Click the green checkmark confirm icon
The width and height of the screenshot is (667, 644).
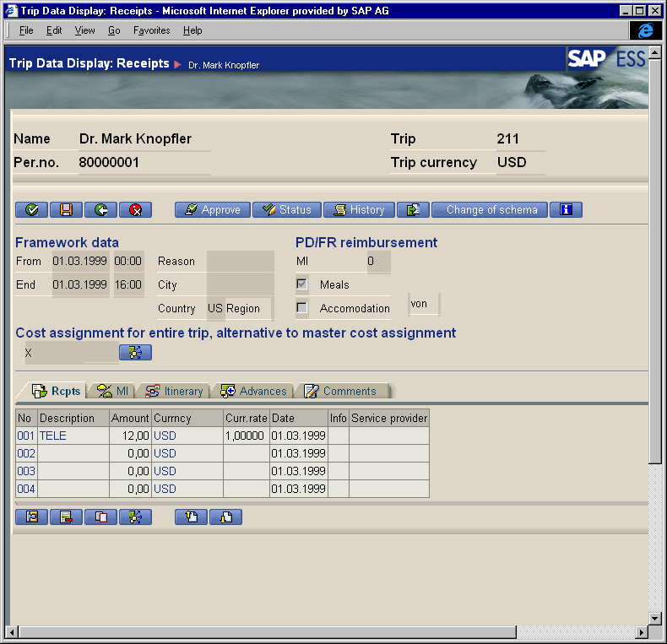coord(31,210)
